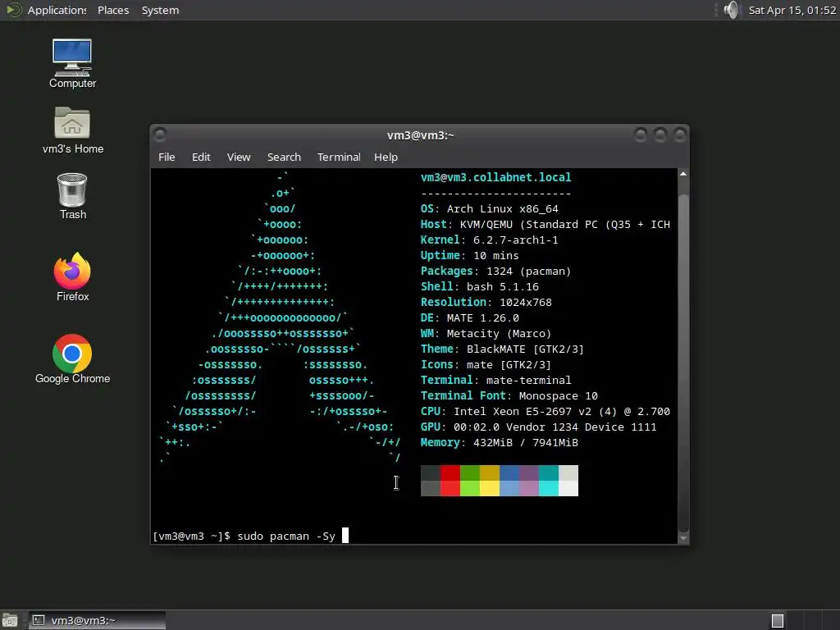Open the terminal Help menu
This screenshot has width=840, height=630.
[386, 157]
